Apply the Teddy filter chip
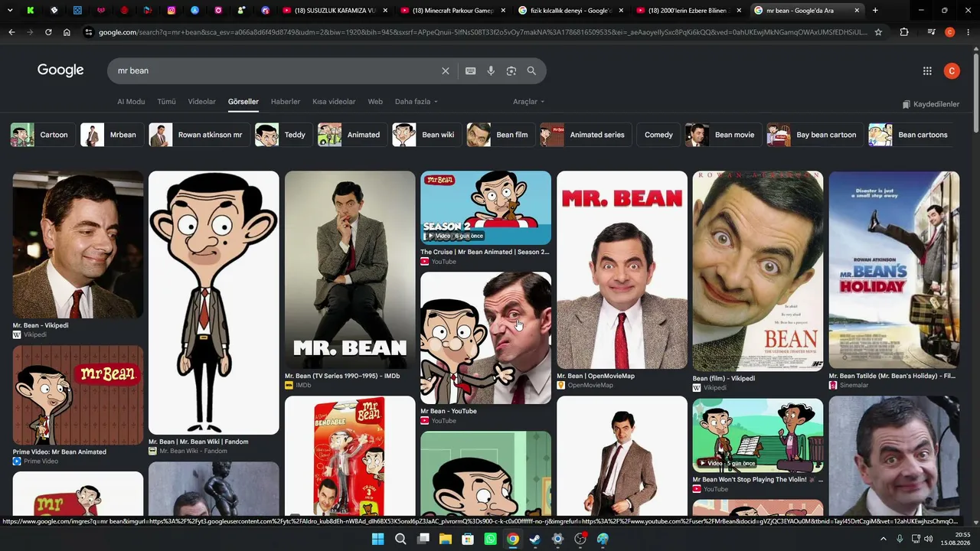 (x=283, y=135)
